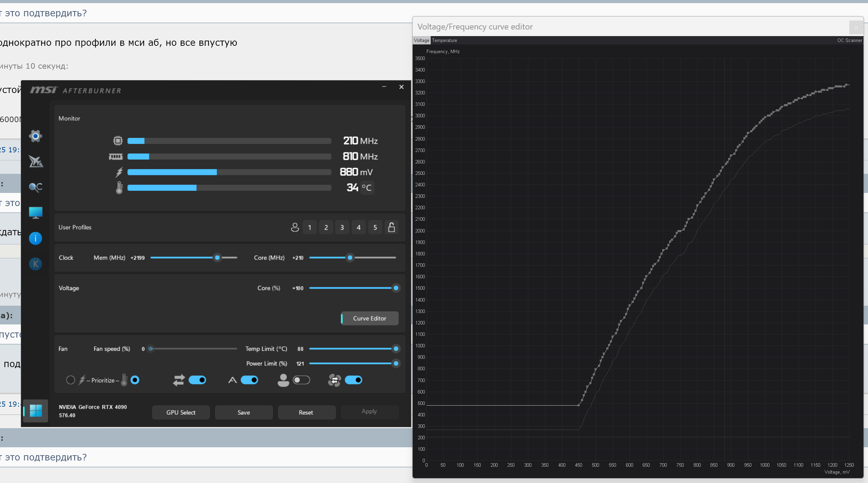Toggle the fan auto mode switch

(249, 380)
